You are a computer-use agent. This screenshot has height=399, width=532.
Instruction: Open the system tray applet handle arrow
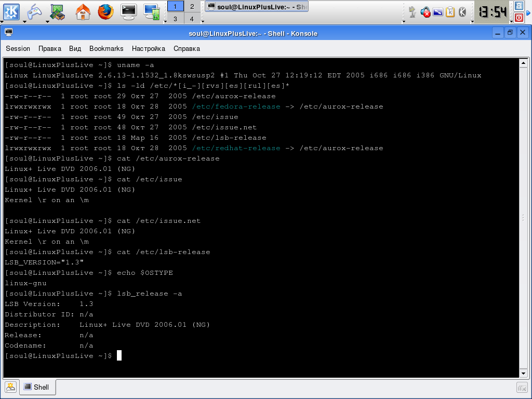pos(404,22)
